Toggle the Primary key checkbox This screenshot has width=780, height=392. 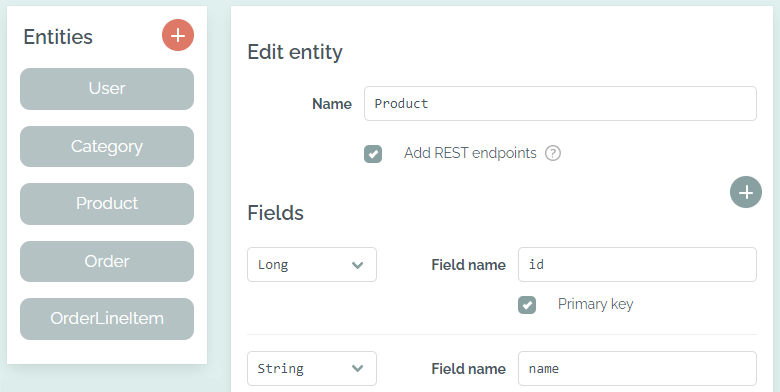[x=527, y=305]
